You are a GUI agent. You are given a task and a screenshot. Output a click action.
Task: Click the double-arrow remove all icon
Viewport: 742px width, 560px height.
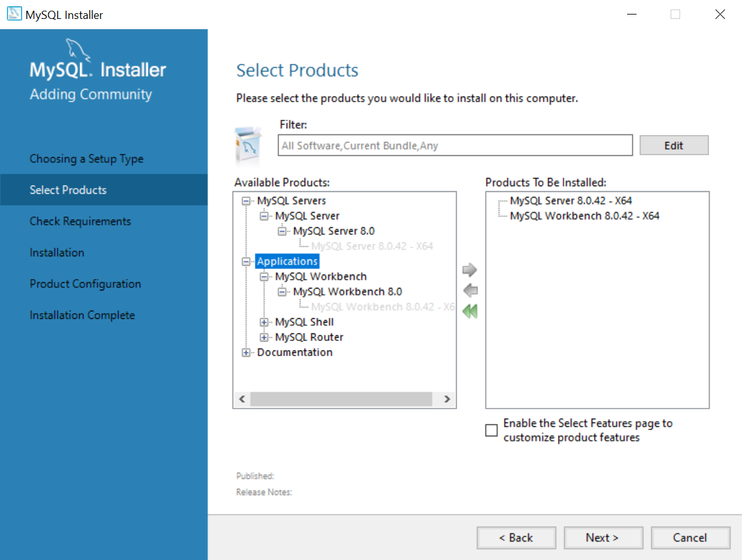[x=470, y=311]
